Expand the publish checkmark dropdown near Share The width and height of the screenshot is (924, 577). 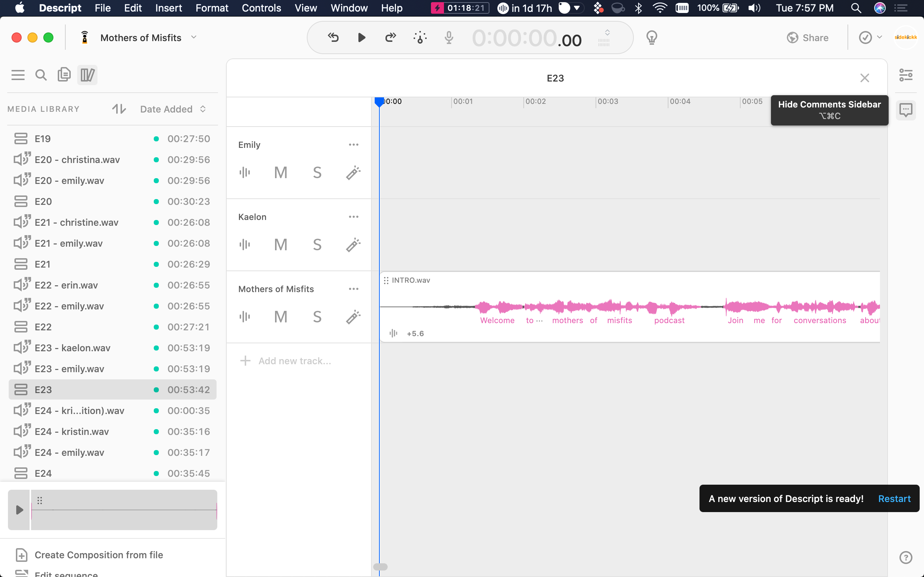pyautogui.click(x=879, y=37)
